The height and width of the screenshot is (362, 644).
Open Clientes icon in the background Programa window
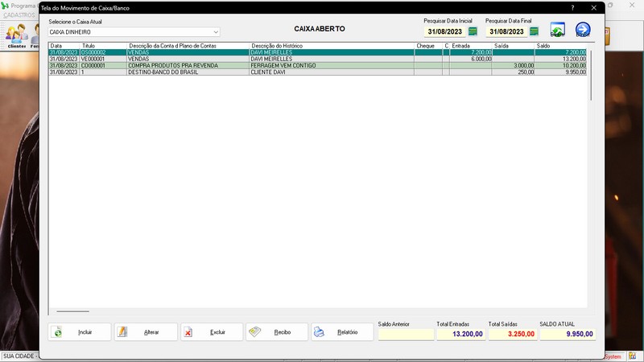[x=16, y=36]
